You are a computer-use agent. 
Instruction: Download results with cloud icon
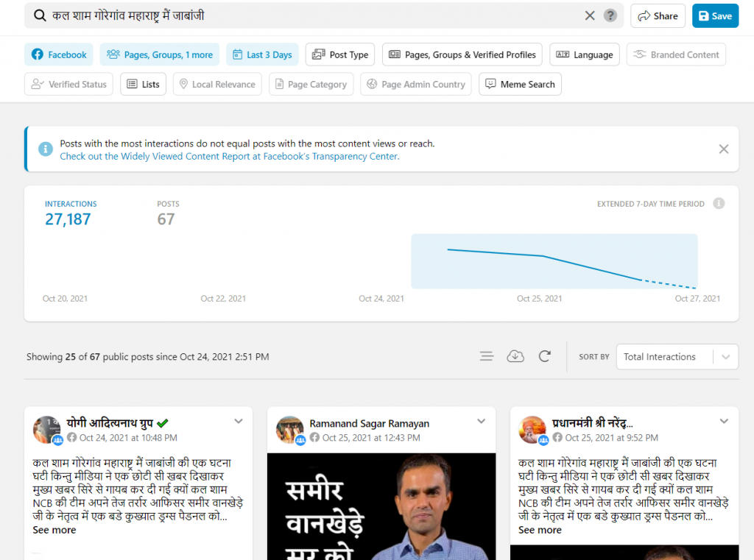click(515, 356)
